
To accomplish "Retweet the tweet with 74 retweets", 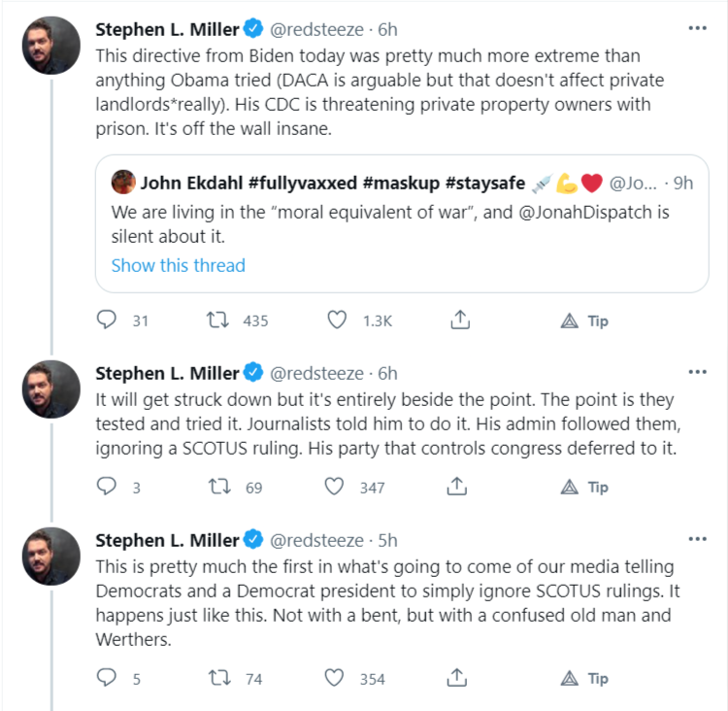I will tap(220, 678).
